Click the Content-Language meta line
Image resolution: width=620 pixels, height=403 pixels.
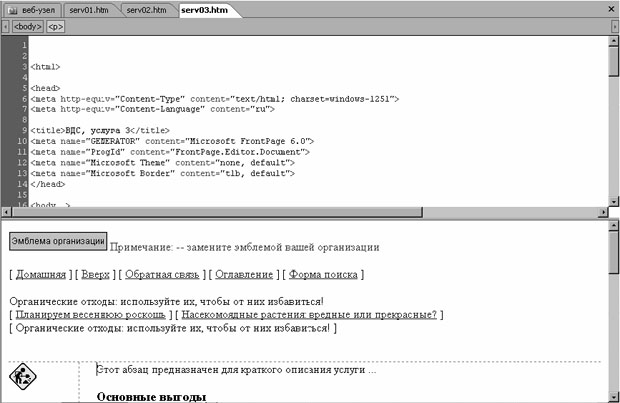(153, 109)
